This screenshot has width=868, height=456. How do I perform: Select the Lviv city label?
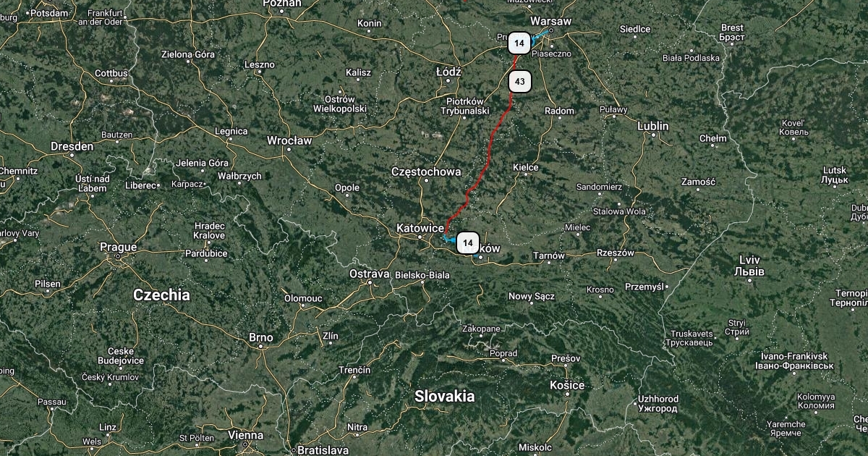(x=750, y=260)
